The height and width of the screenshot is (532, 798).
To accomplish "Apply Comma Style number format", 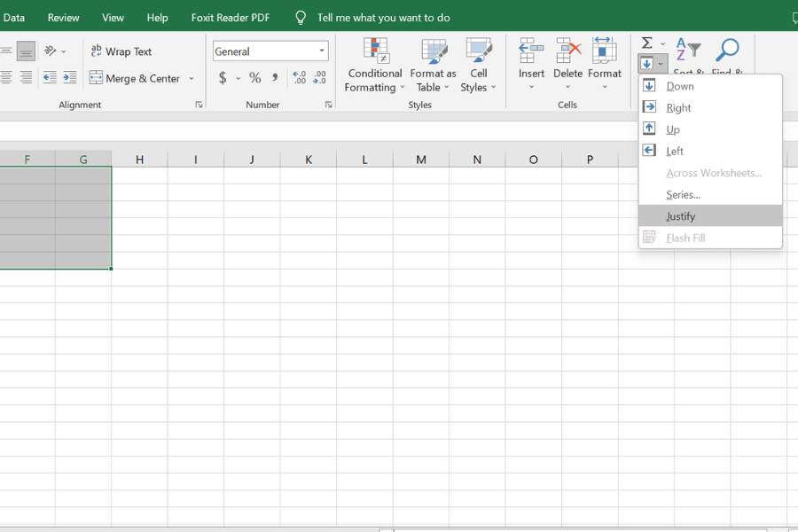I will click(275, 78).
